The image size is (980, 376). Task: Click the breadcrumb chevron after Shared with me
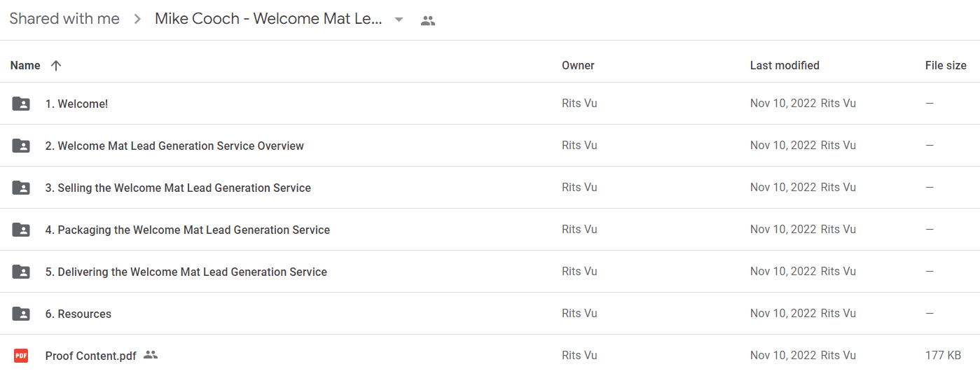coord(137,20)
